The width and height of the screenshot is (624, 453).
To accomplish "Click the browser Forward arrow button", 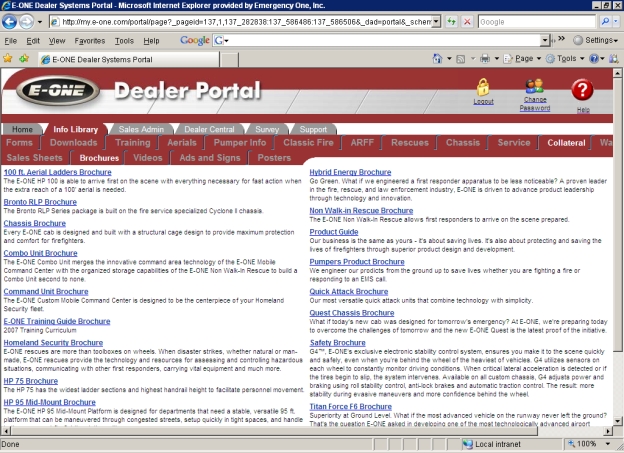I will point(26,21).
